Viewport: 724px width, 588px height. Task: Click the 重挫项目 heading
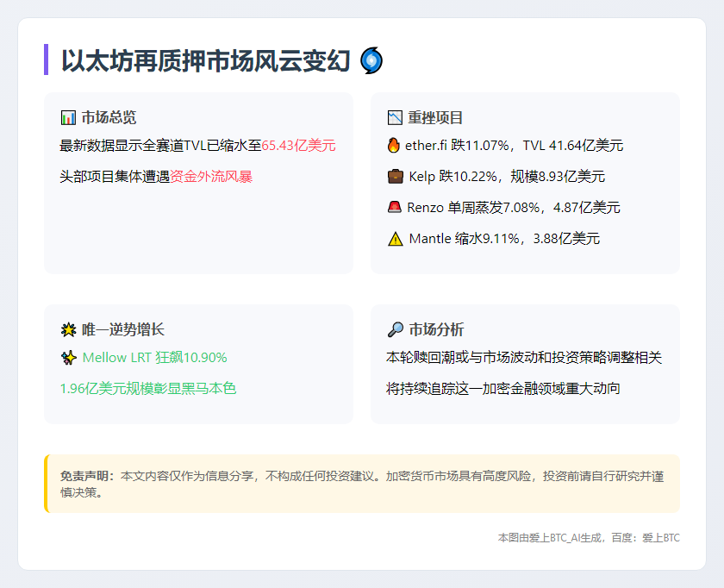tap(435, 118)
